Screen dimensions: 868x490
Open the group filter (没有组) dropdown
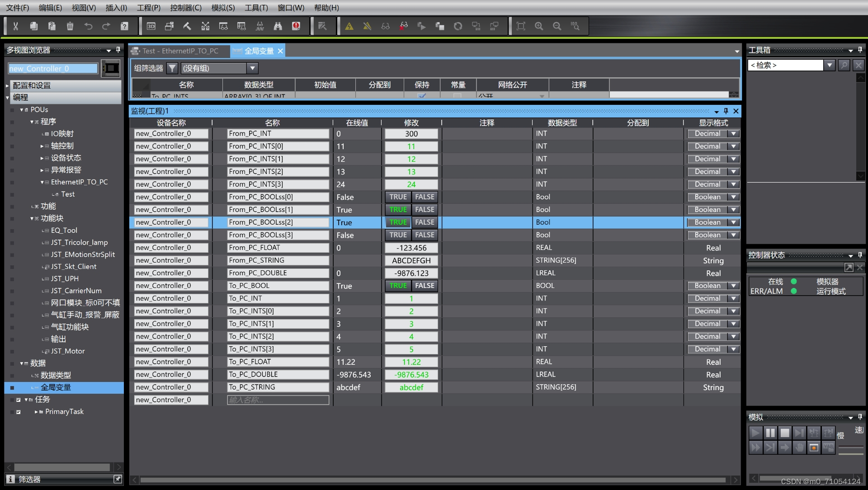tap(252, 68)
